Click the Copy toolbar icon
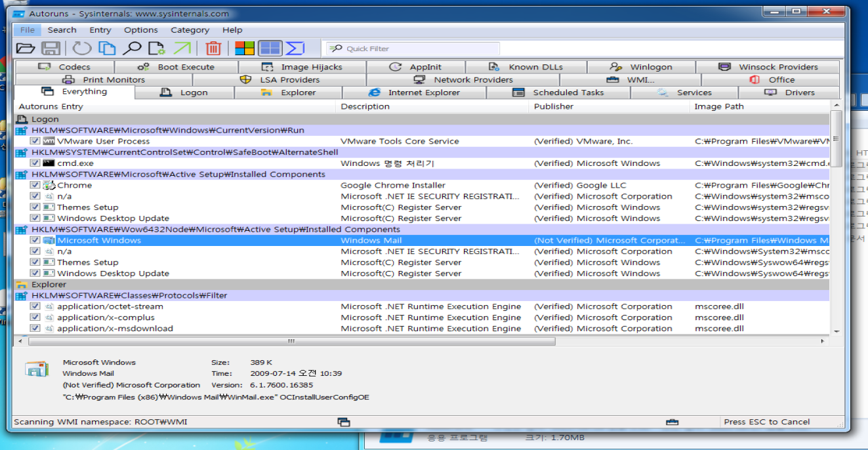This screenshot has width=868, height=450. coord(107,48)
